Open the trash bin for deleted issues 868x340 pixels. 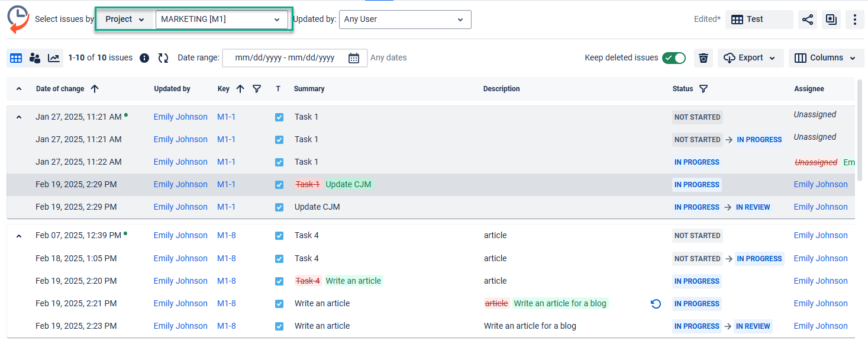click(704, 58)
